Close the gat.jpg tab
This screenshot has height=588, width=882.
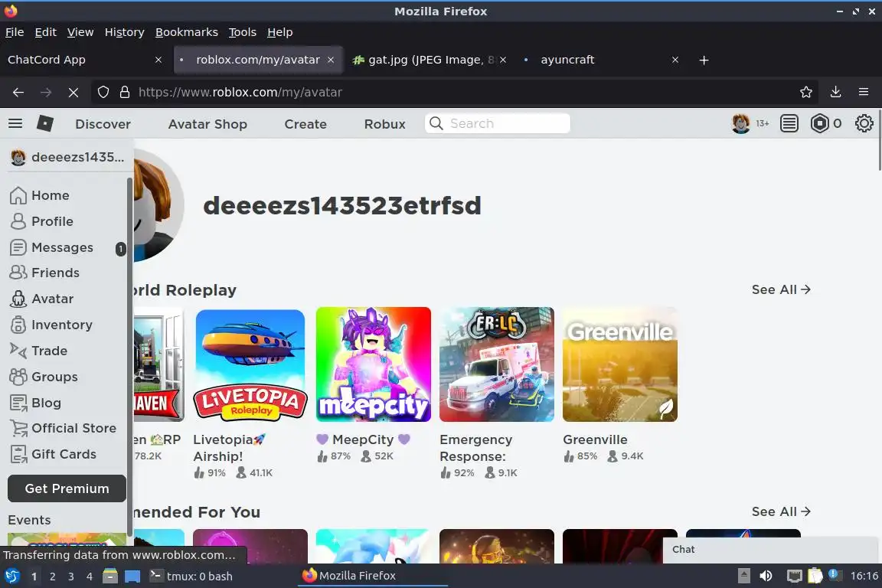(503, 60)
